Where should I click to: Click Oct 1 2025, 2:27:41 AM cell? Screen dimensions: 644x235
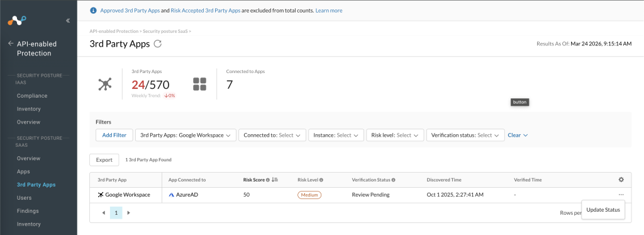(455, 195)
